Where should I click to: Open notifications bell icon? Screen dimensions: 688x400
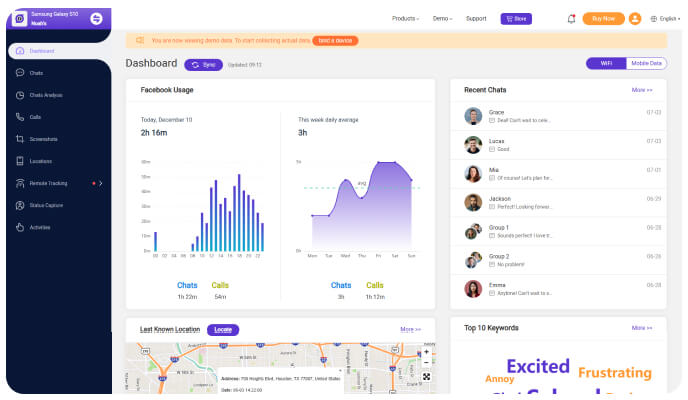tap(571, 19)
